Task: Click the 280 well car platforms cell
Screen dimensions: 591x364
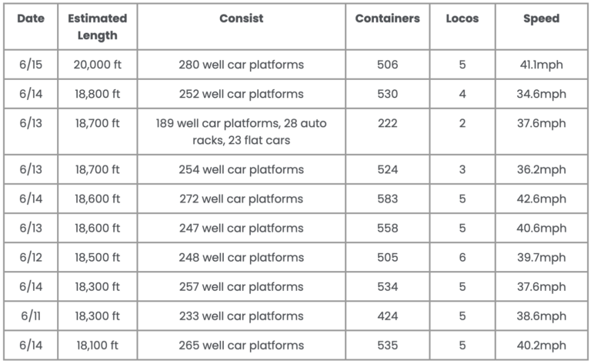Action: (x=241, y=65)
